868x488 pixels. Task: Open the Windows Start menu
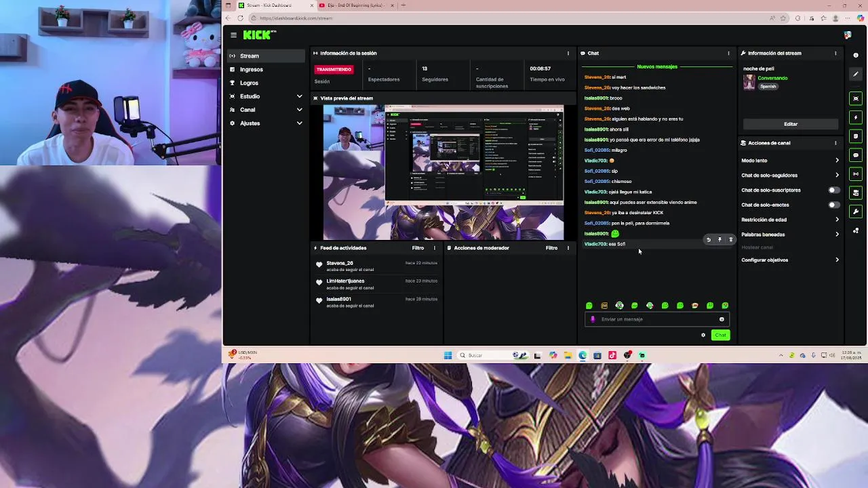pyautogui.click(x=448, y=355)
